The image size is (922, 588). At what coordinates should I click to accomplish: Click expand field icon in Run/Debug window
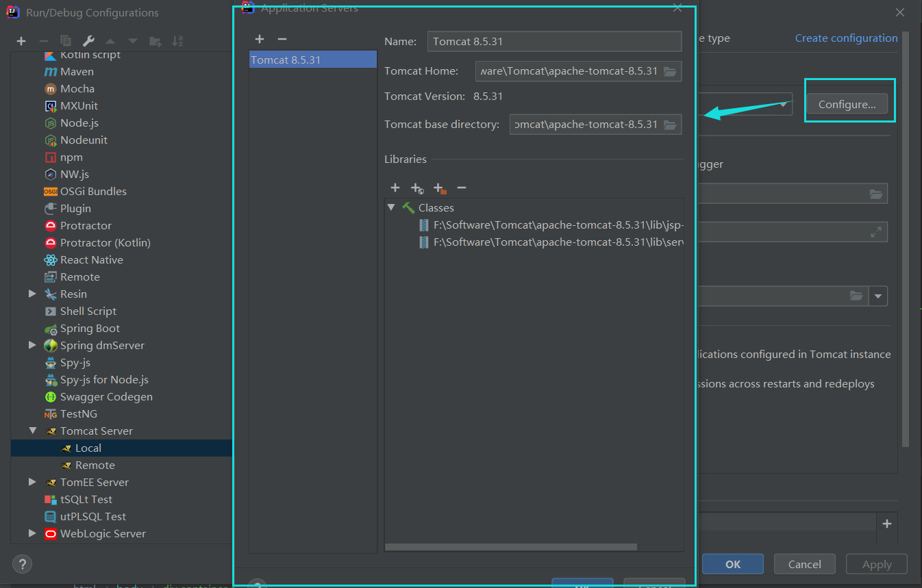click(x=876, y=232)
